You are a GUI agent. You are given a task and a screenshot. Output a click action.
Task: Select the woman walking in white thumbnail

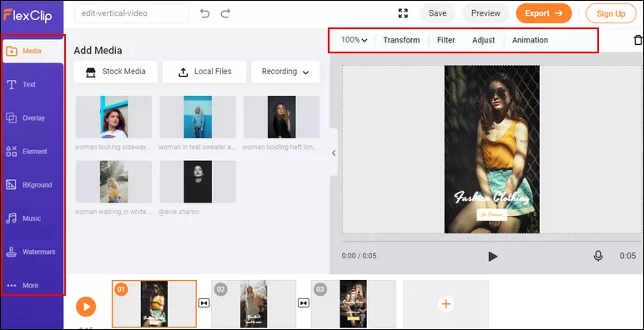113,182
